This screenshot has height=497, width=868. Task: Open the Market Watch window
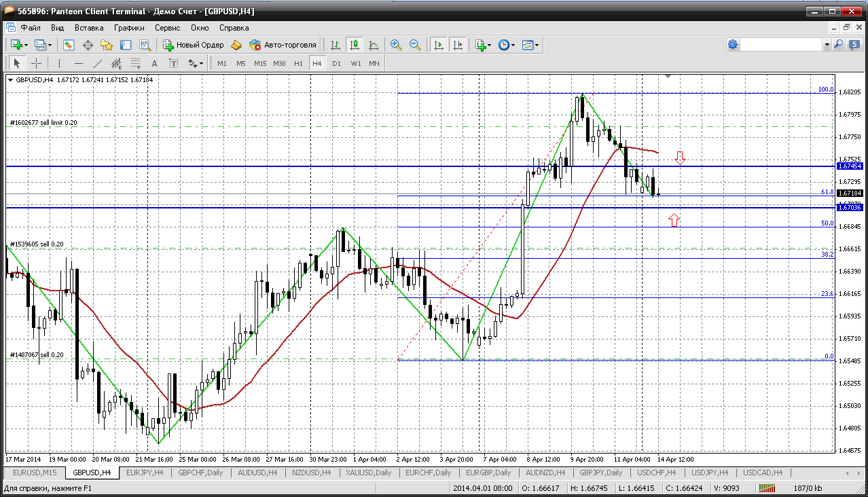(x=69, y=45)
